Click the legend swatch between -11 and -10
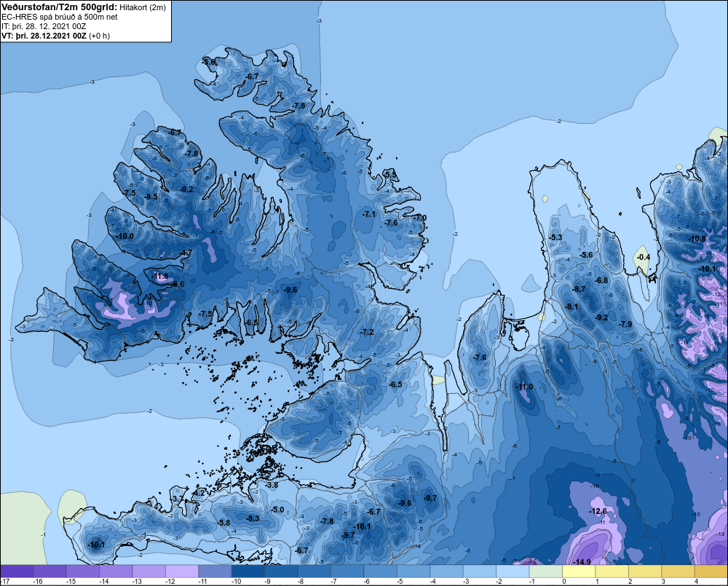Image resolution: width=728 pixels, height=586 pixels. 215,571
